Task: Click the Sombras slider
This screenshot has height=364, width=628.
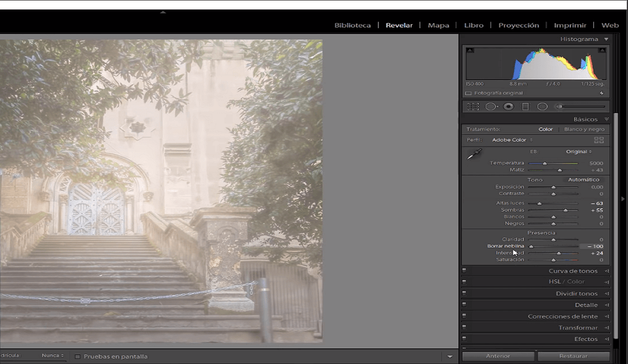Action: click(x=553, y=210)
